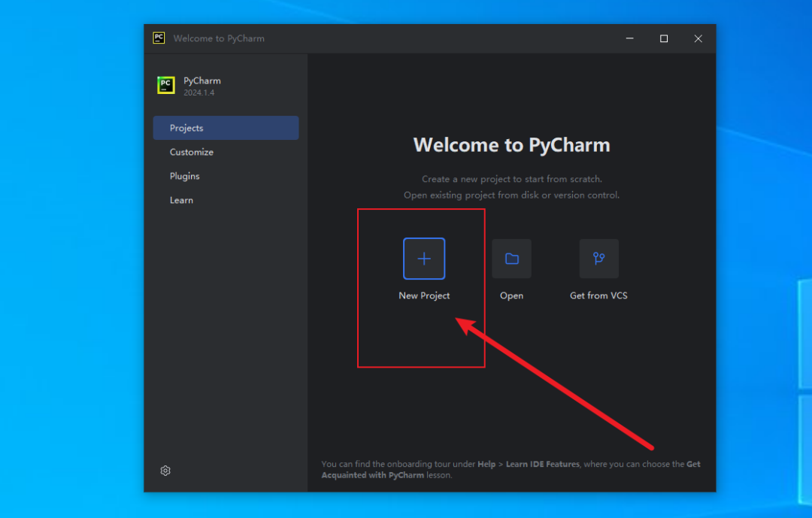
Task: Switch to the Customize tab
Action: click(226, 152)
